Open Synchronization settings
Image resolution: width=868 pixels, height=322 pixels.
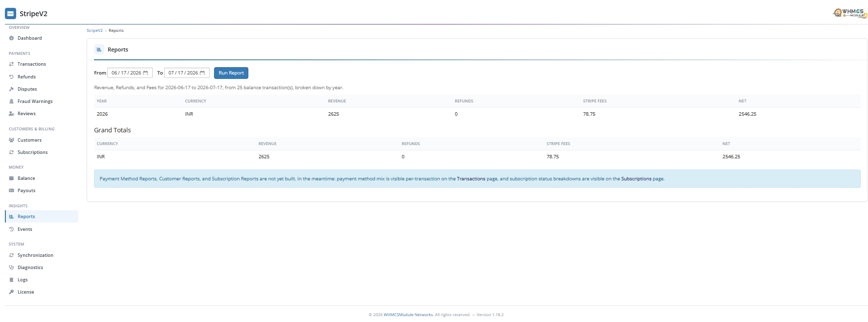pyautogui.click(x=42, y=255)
